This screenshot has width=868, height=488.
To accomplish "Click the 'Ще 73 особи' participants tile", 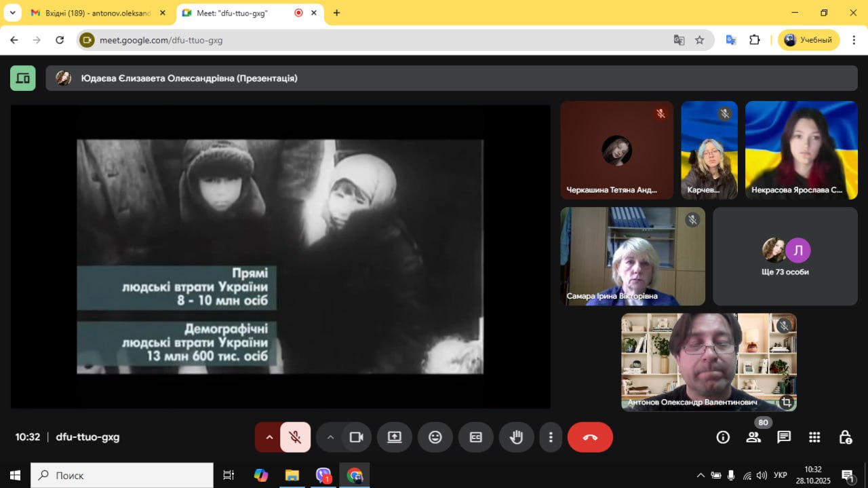I will [x=785, y=257].
